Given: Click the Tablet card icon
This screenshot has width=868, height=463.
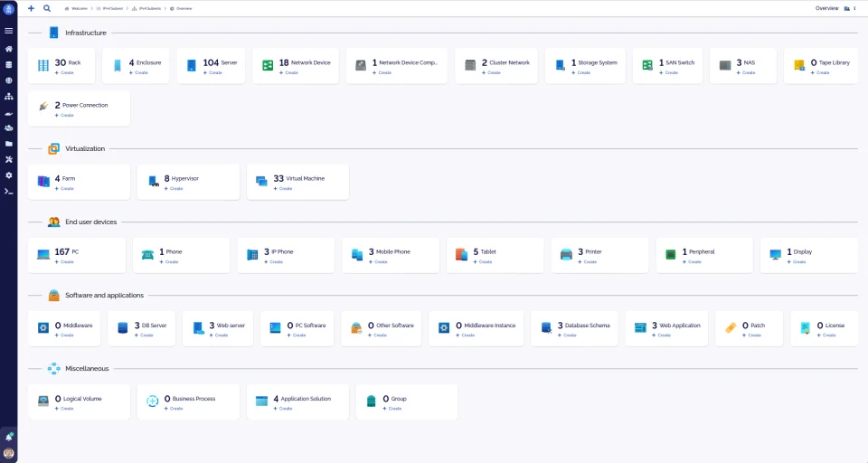Looking at the screenshot, I should [462, 255].
